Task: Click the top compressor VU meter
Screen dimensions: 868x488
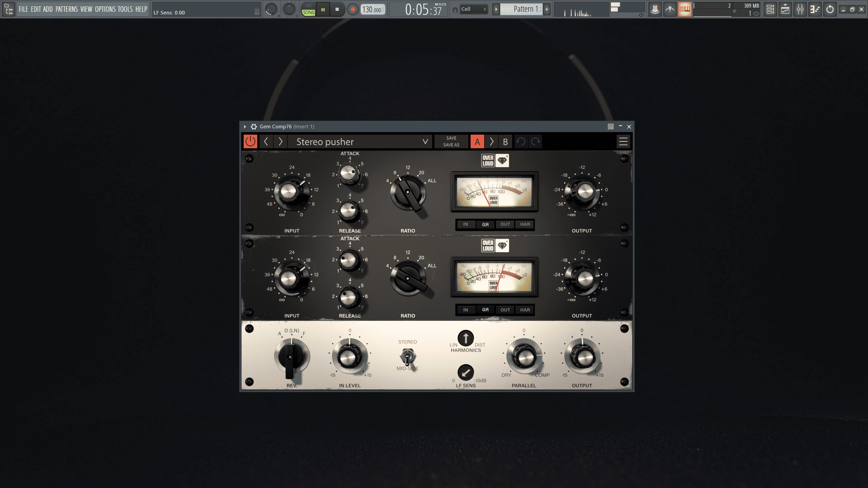Action: (x=495, y=192)
